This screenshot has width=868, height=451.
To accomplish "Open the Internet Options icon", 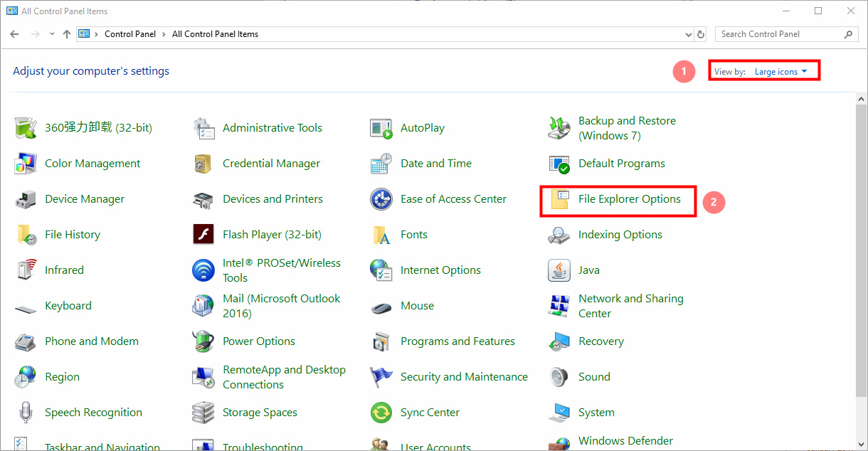I will point(381,270).
